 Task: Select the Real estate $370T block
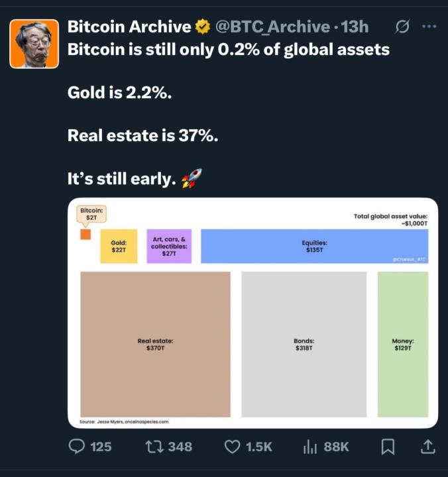pos(155,344)
